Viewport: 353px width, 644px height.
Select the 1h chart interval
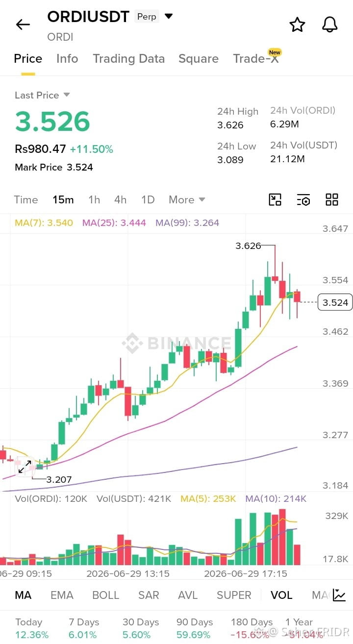click(94, 199)
